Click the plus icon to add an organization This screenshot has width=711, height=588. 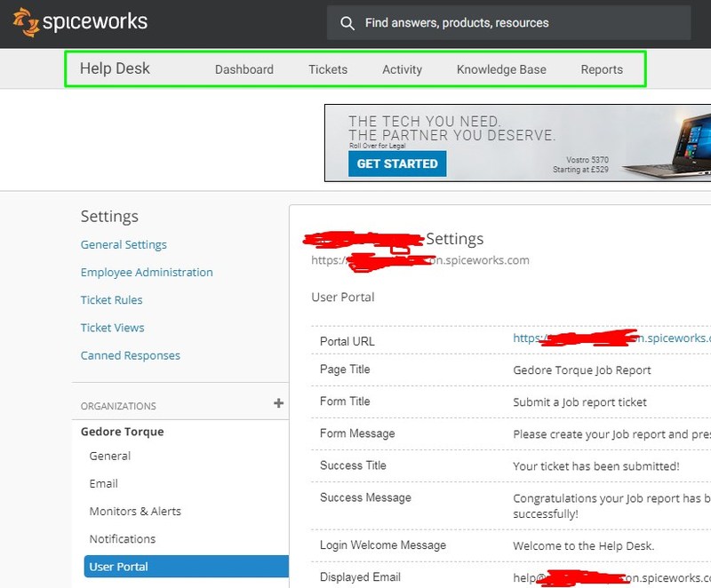click(x=278, y=402)
